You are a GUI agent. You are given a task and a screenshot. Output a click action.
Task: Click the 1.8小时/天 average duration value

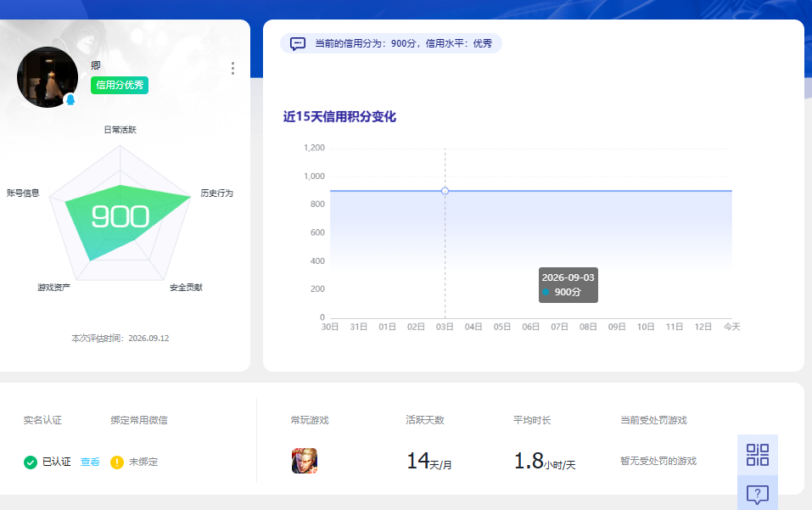(x=545, y=461)
